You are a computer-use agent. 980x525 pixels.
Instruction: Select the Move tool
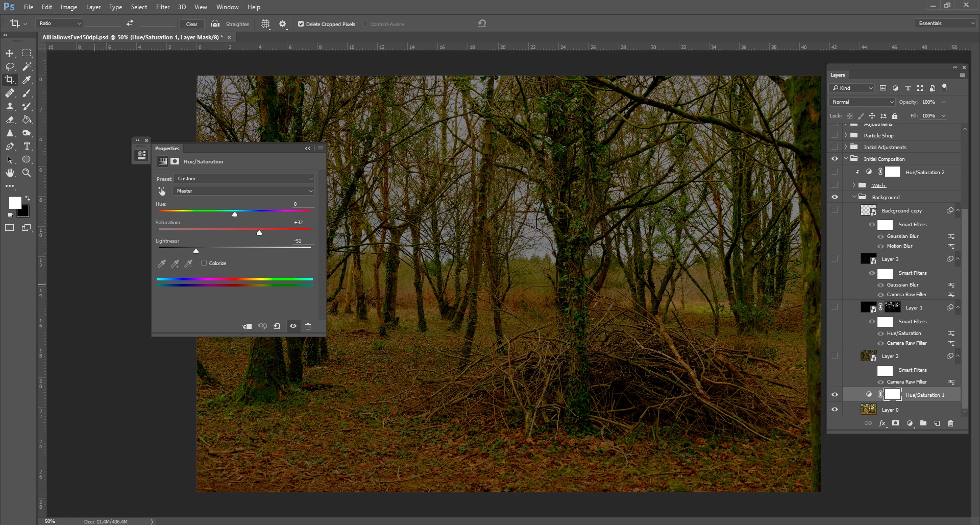tap(10, 54)
